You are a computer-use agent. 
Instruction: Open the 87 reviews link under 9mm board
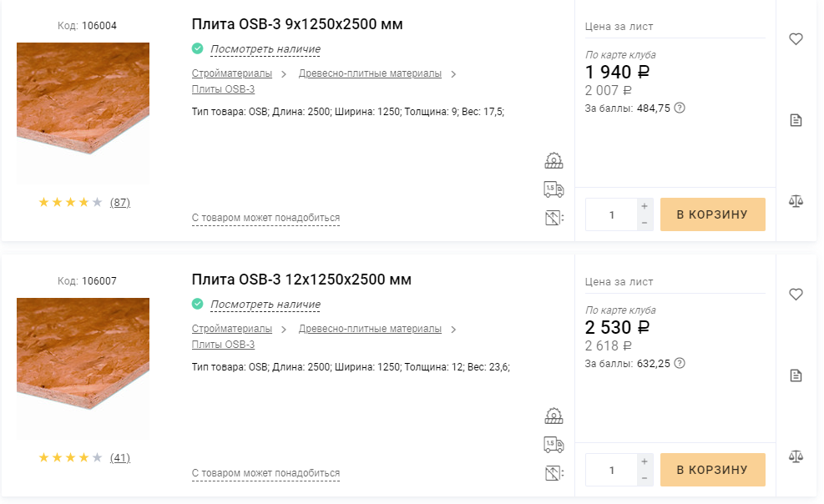120,202
